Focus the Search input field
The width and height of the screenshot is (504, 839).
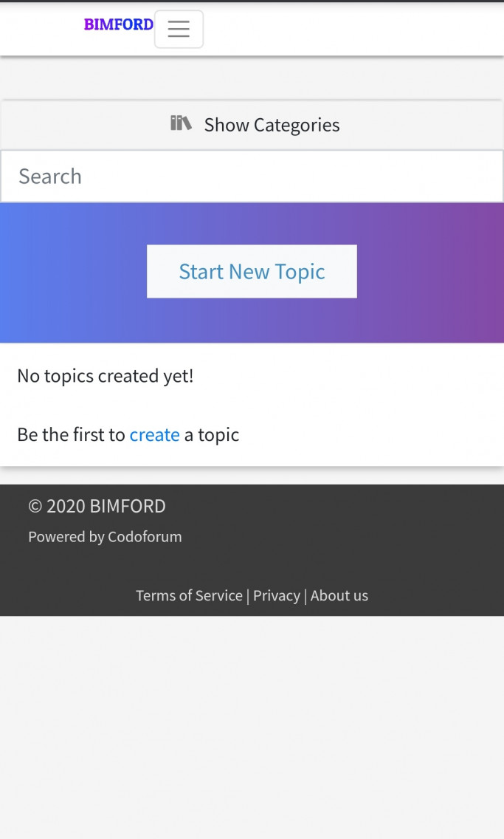[252, 176]
